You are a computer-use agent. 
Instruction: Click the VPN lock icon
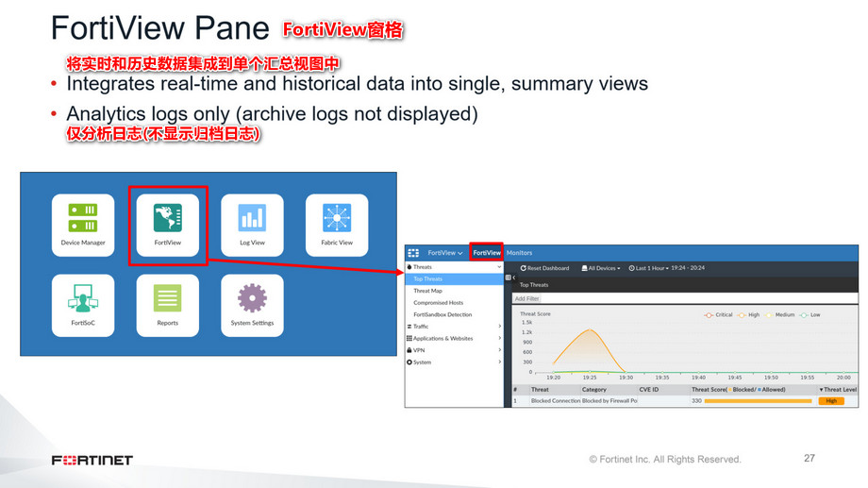tap(409, 350)
